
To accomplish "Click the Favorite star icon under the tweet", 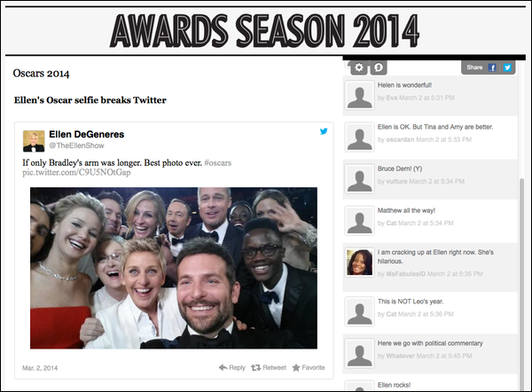I will coord(296,367).
